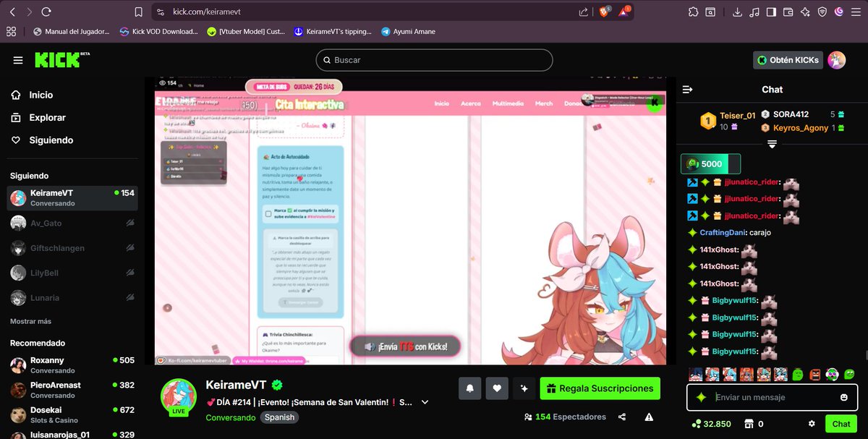Click the Spanish language tag
The width and height of the screenshot is (868, 439).
[279, 417]
